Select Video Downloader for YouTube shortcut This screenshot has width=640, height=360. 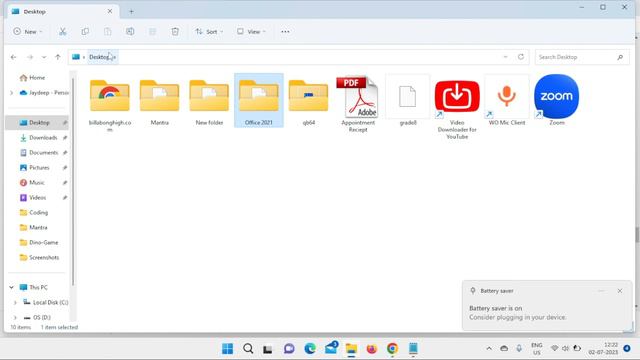pyautogui.click(x=457, y=107)
